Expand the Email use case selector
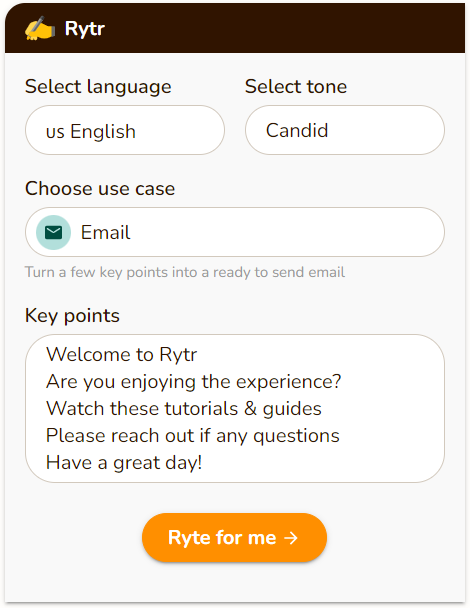This screenshot has width=470, height=608. [235, 232]
